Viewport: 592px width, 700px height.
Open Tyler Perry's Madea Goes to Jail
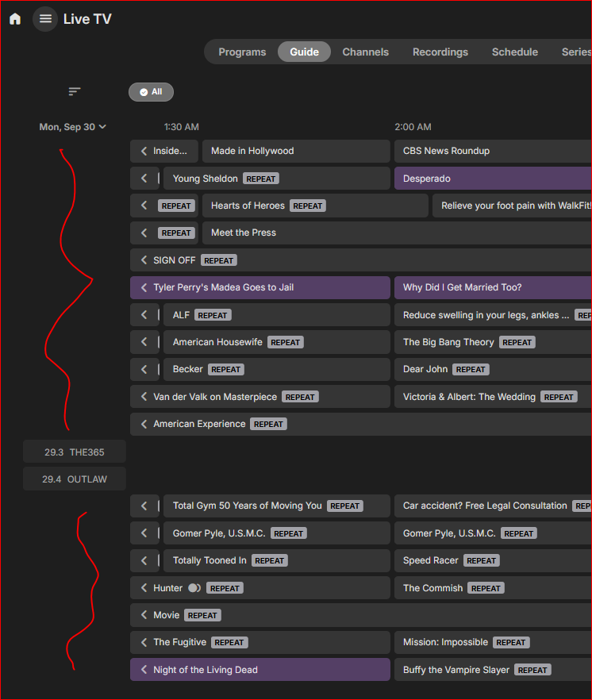(260, 287)
